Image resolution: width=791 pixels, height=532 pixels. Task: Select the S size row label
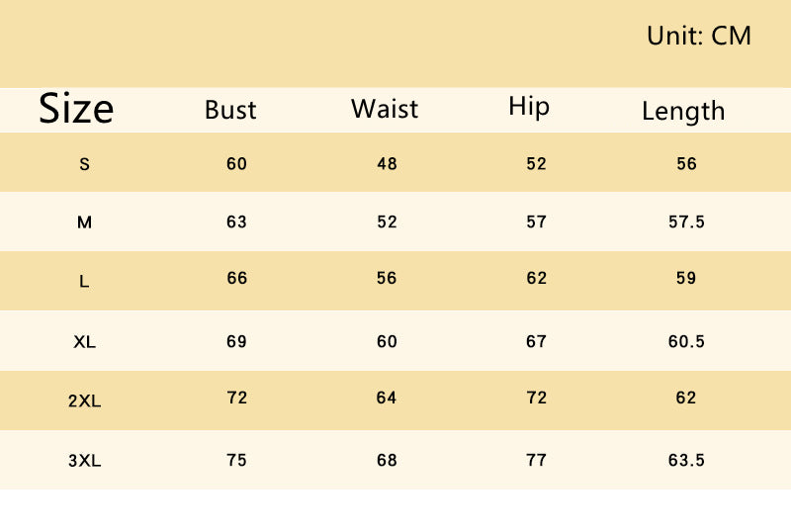coord(84,164)
